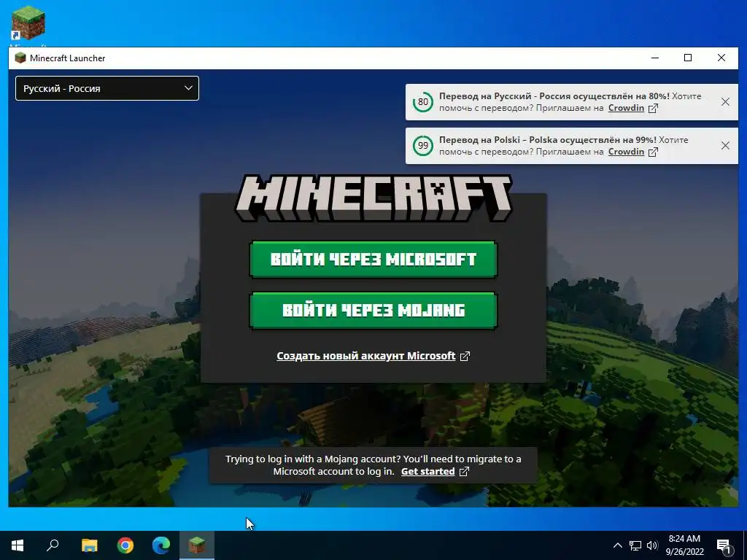
Task: Click the Minecraft Launcher title bar icon
Action: click(x=20, y=58)
